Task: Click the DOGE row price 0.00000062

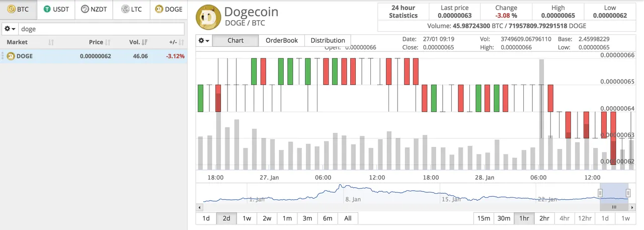Action: 95,56
